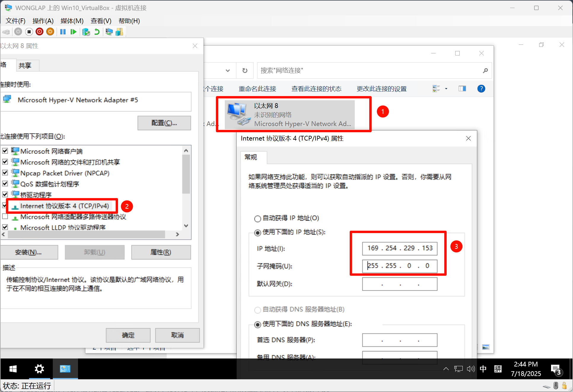Uncheck QoS 数据包计划程序
This screenshot has width=573, height=392.
pos(5,183)
